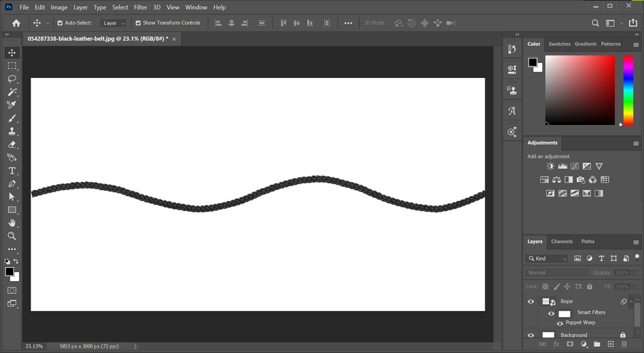Toggle the Auto-Select checkbox
This screenshot has height=353, width=644.
click(x=60, y=23)
